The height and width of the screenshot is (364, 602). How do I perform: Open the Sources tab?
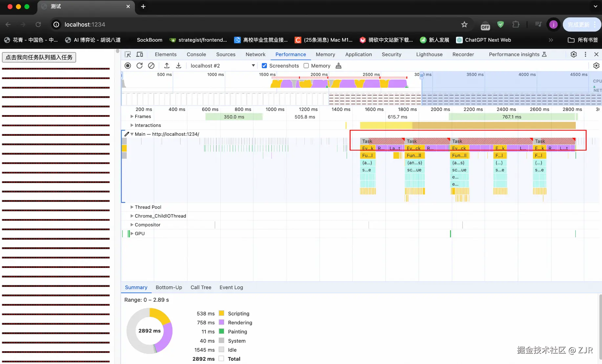pyautogui.click(x=226, y=54)
